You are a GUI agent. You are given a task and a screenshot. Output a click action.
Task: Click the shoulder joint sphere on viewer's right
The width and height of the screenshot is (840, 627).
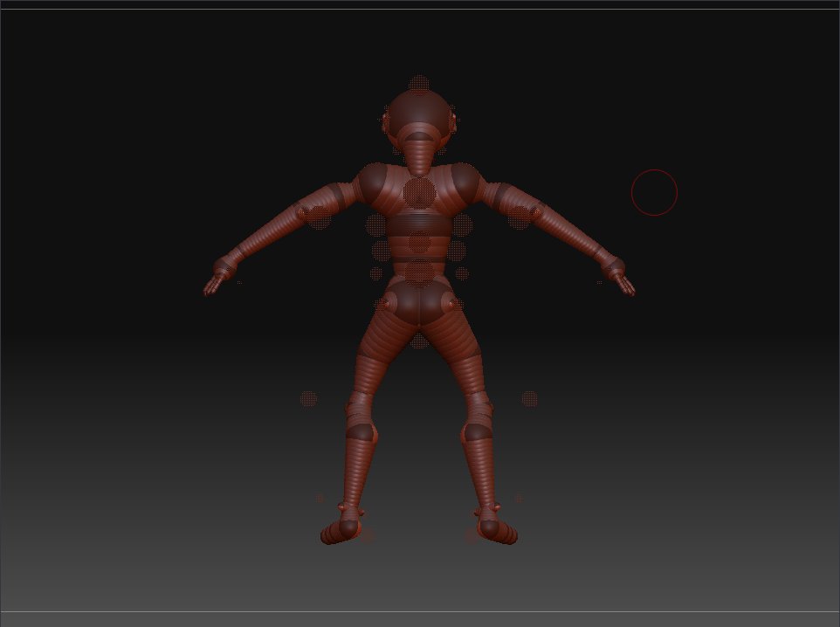(464, 183)
